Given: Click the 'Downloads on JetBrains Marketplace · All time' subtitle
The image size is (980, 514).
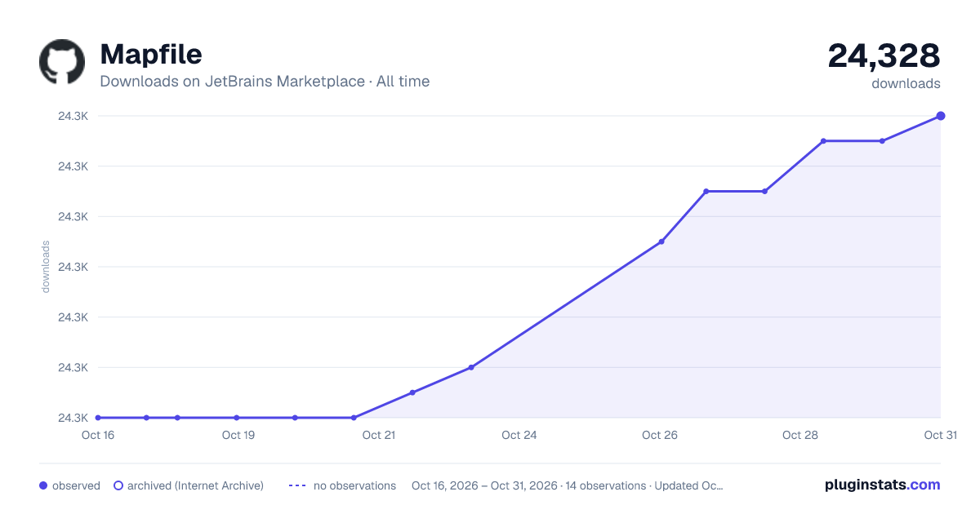Looking at the screenshot, I should coord(265,82).
